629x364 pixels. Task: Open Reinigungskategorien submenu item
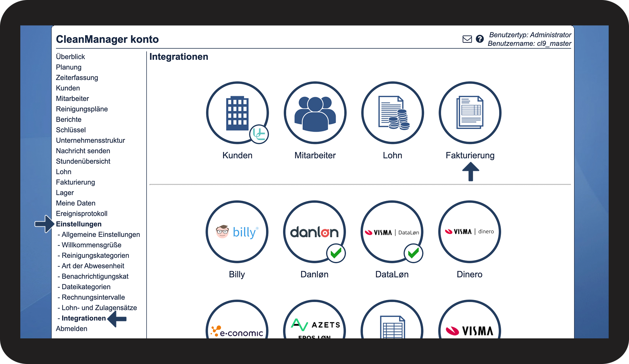[x=95, y=255]
